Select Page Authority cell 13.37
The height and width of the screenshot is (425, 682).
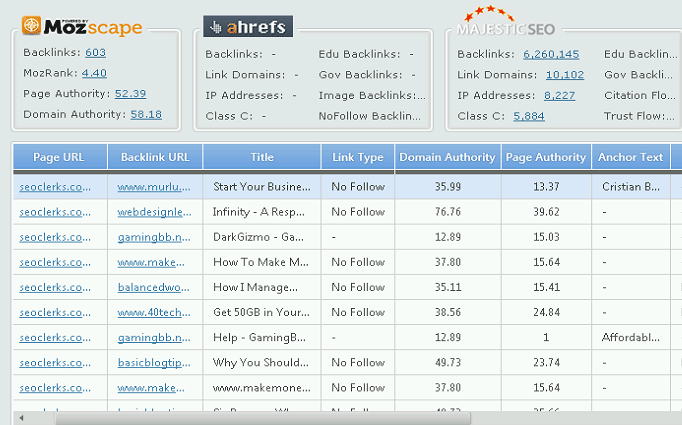pos(546,187)
